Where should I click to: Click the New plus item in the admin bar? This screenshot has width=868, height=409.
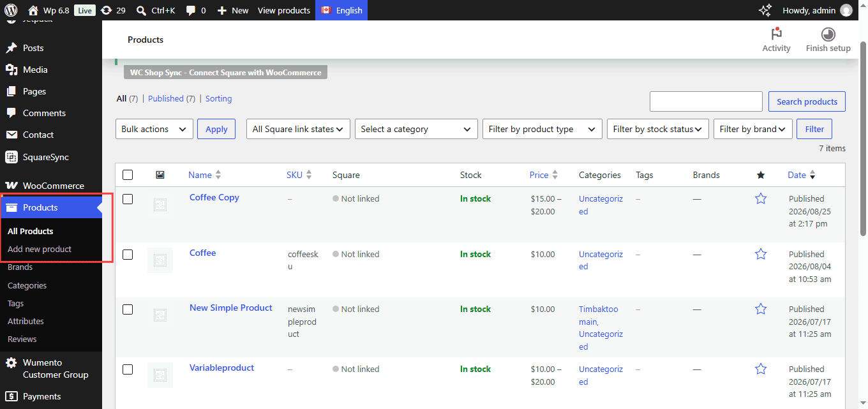click(x=233, y=10)
